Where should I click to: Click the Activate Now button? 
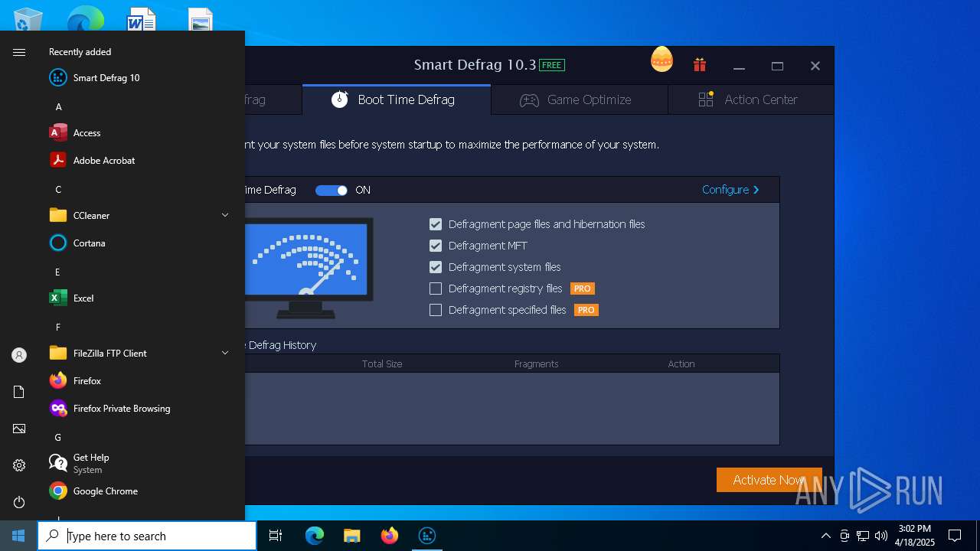pyautogui.click(x=769, y=480)
